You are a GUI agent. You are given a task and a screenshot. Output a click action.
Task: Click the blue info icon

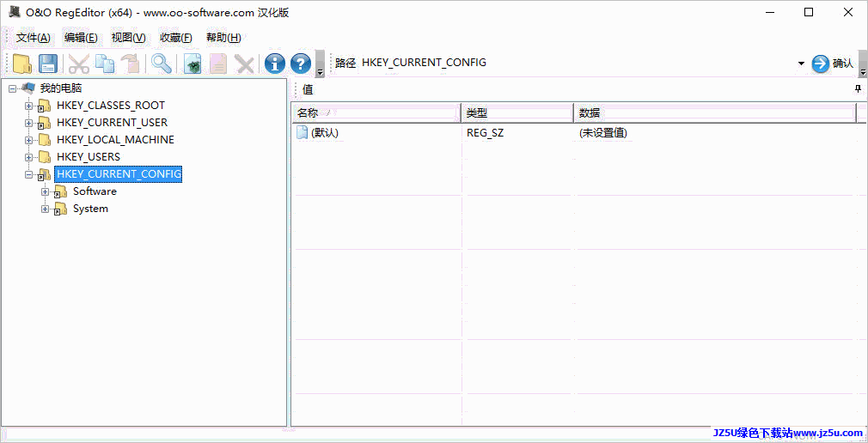[275, 64]
